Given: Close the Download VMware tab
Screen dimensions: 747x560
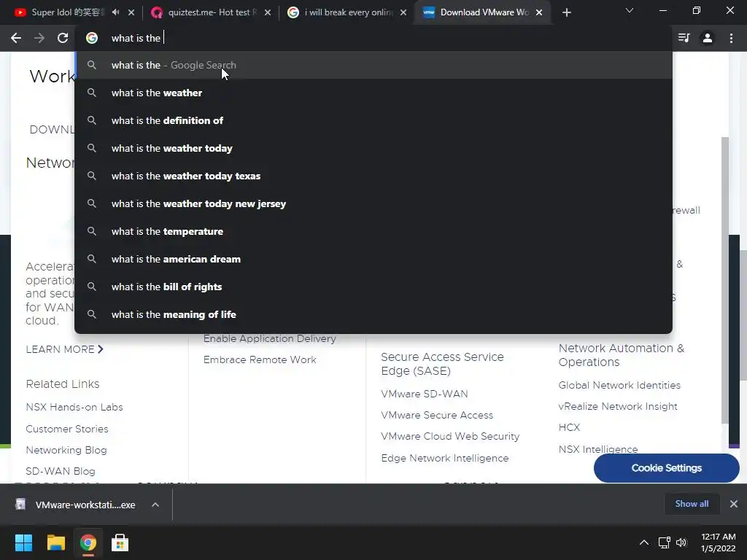Looking at the screenshot, I should tap(539, 12).
